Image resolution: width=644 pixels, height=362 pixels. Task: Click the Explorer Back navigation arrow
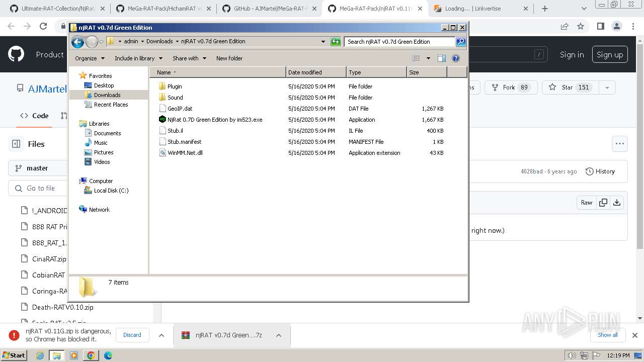[77, 42]
